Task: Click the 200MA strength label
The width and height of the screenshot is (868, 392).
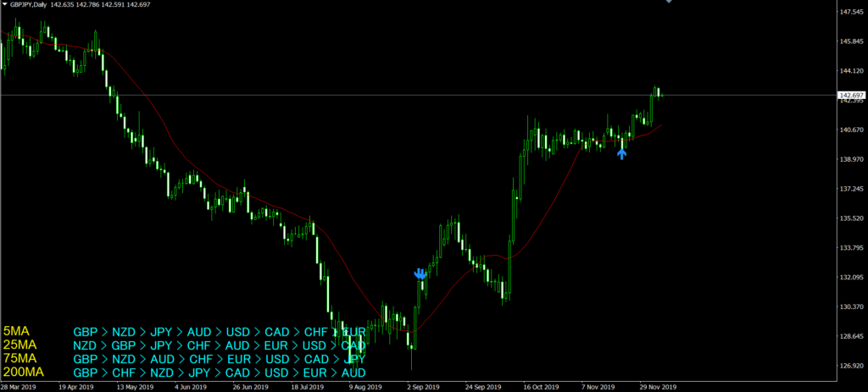Action: [25, 372]
